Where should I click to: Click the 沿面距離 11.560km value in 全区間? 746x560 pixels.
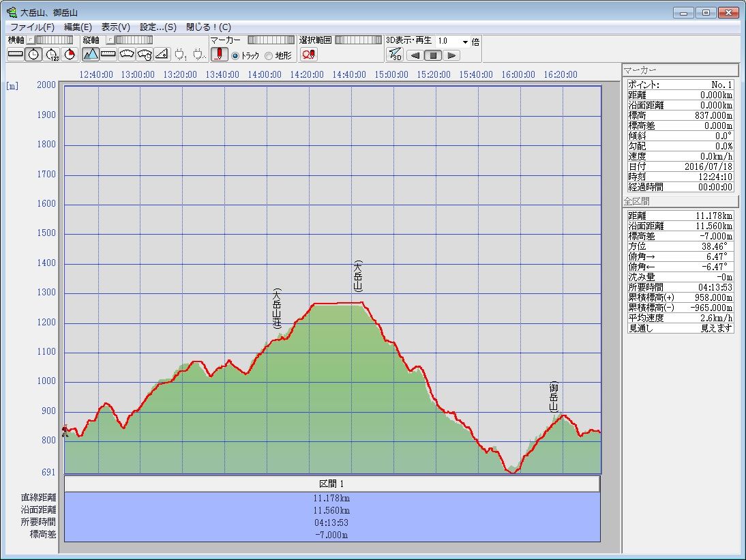[x=714, y=226]
